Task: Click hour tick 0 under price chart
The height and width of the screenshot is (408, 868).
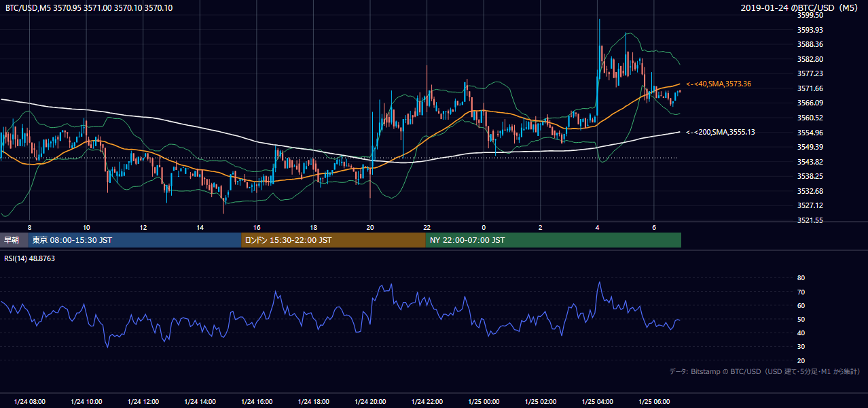Action: [x=484, y=227]
